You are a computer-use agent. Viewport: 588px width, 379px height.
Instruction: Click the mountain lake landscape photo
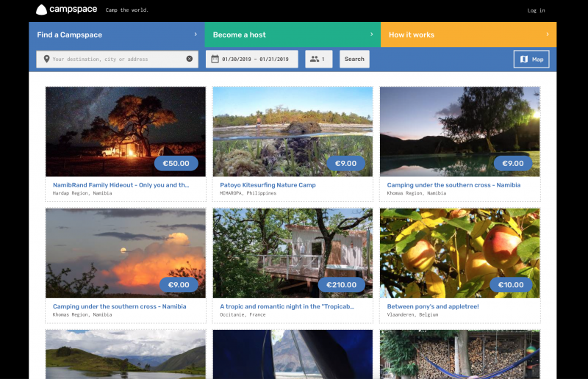coord(126,354)
